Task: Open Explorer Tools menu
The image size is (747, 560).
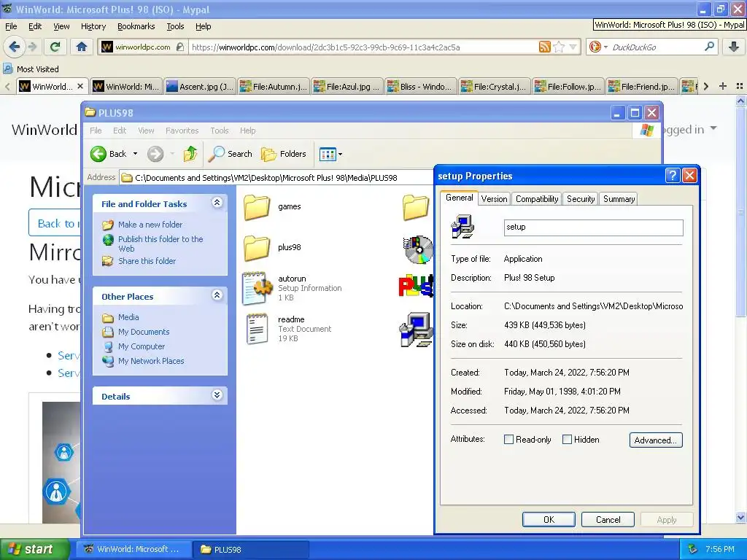Action: pyautogui.click(x=219, y=131)
